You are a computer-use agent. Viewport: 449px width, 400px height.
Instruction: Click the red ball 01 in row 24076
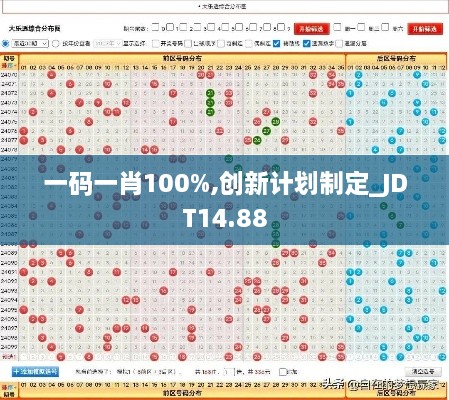(x=23, y=131)
